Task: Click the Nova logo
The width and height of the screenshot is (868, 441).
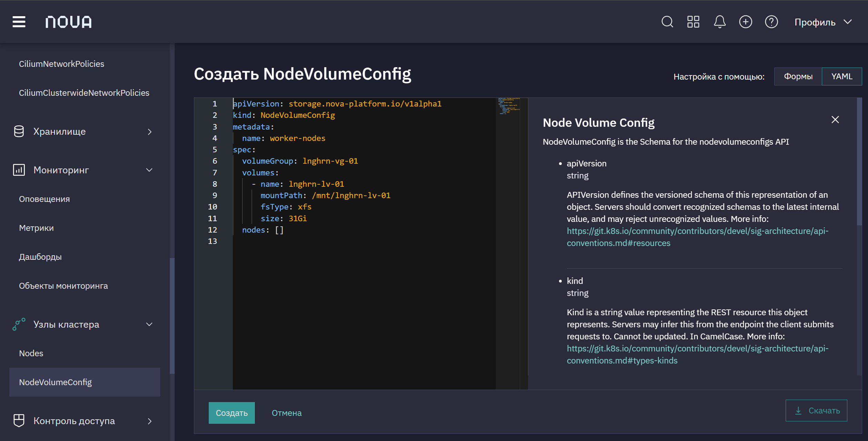Action: 69,22
